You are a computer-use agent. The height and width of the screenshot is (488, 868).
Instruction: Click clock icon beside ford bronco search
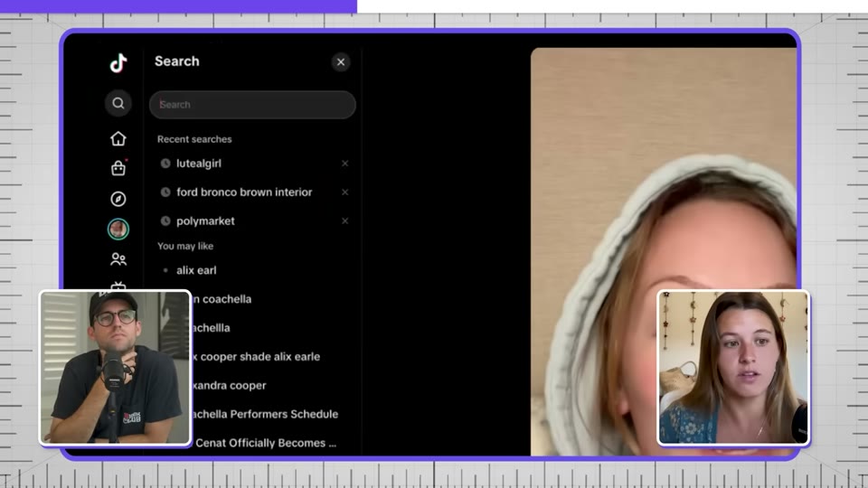point(165,192)
